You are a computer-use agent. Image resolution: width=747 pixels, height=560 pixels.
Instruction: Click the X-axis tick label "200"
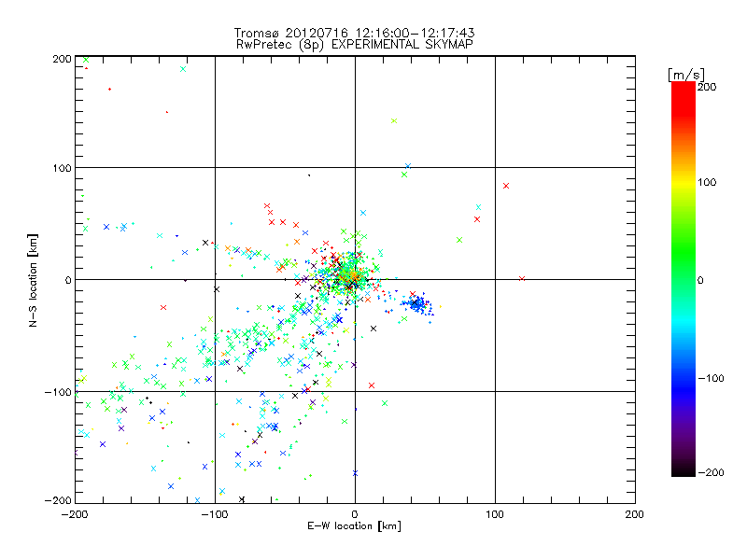[635, 514]
